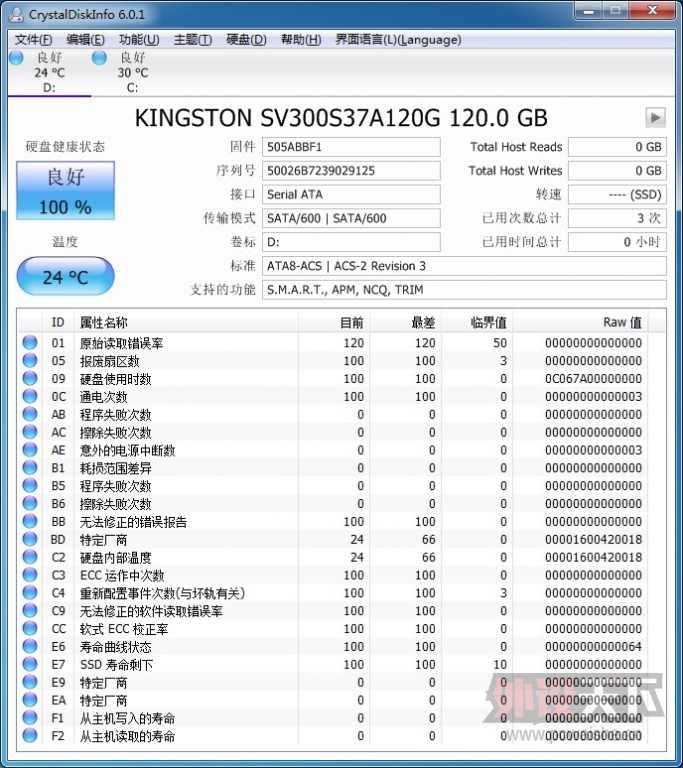Click the status icon for EA 特定厂商
This screenshot has height=768, width=683.
(x=30, y=700)
